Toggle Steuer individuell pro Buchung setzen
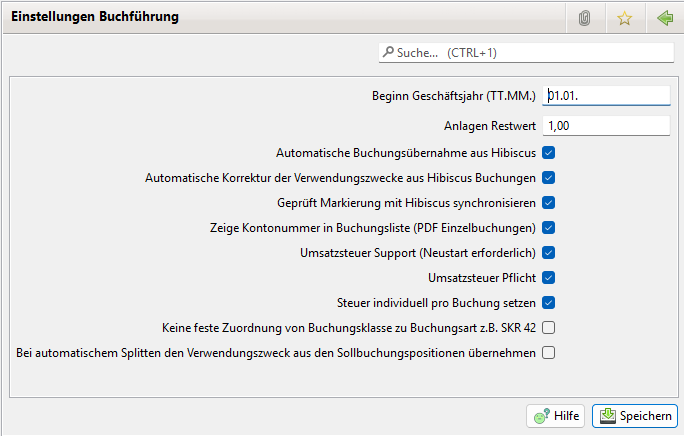684x436 pixels. (x=549, y=302)
